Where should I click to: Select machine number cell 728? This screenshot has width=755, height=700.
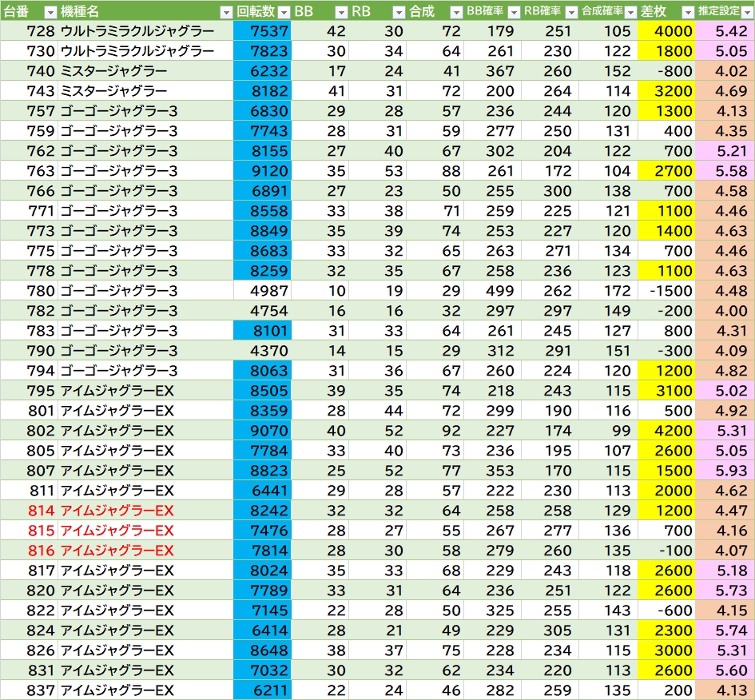[29, 31]
